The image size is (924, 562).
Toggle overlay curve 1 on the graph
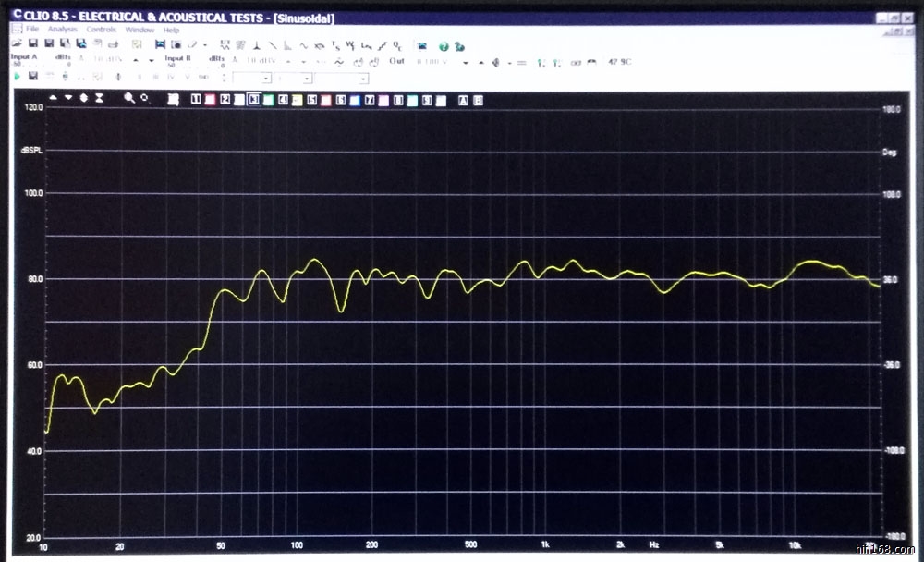coord(196,99)
